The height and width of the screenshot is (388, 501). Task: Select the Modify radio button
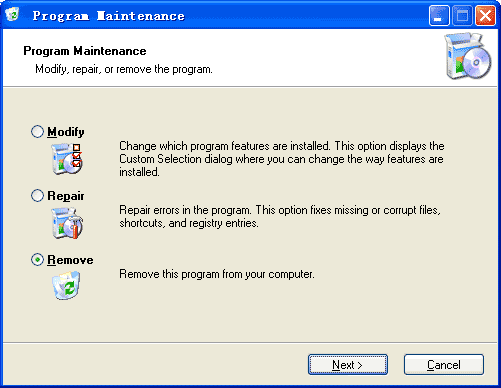pos(37,132)
